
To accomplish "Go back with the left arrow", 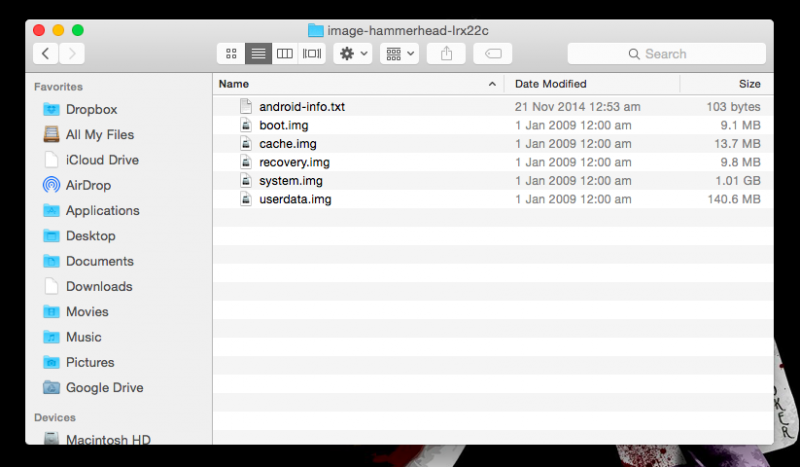I will 46,53.
